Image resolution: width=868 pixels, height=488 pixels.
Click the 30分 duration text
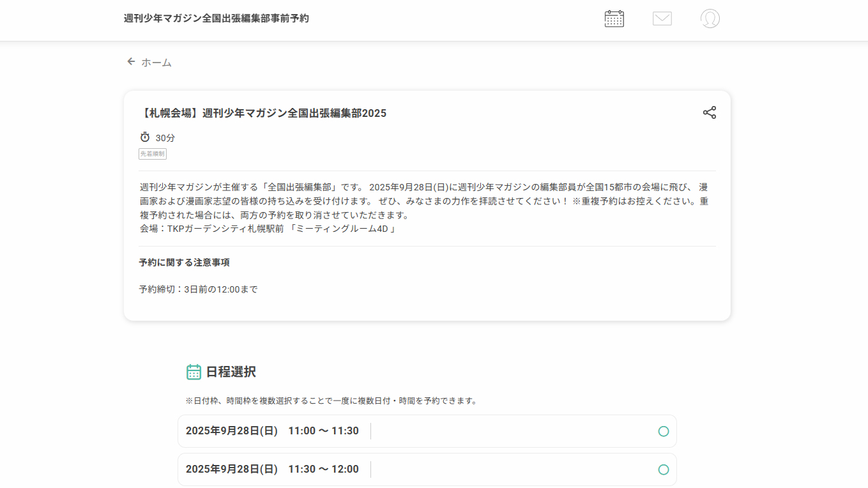165,138
